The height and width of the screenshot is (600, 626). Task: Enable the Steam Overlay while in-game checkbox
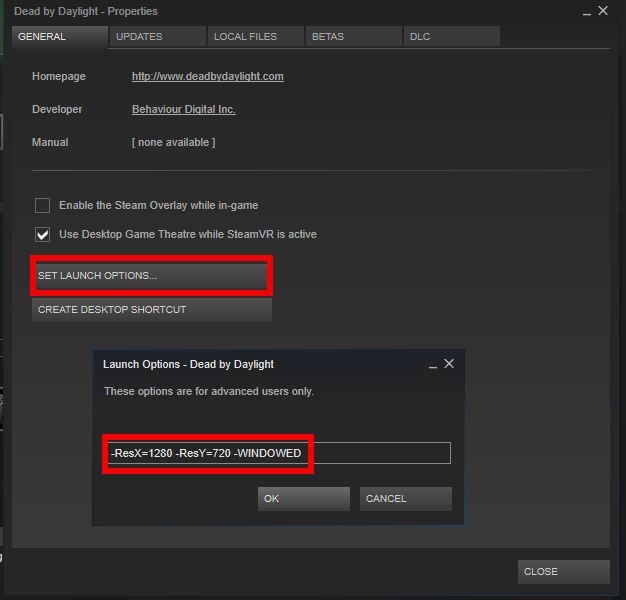pos(42,206)
